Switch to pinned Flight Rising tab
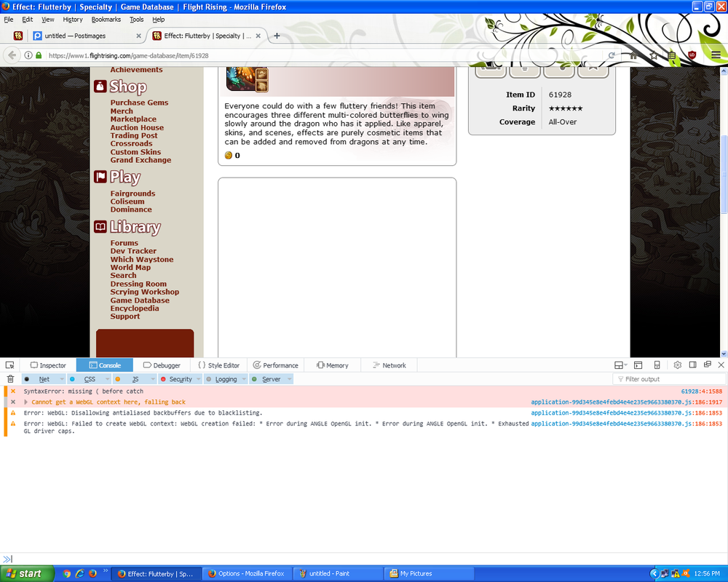The width and height of the screenshot is (728, 582). click(x=18, y=36)
